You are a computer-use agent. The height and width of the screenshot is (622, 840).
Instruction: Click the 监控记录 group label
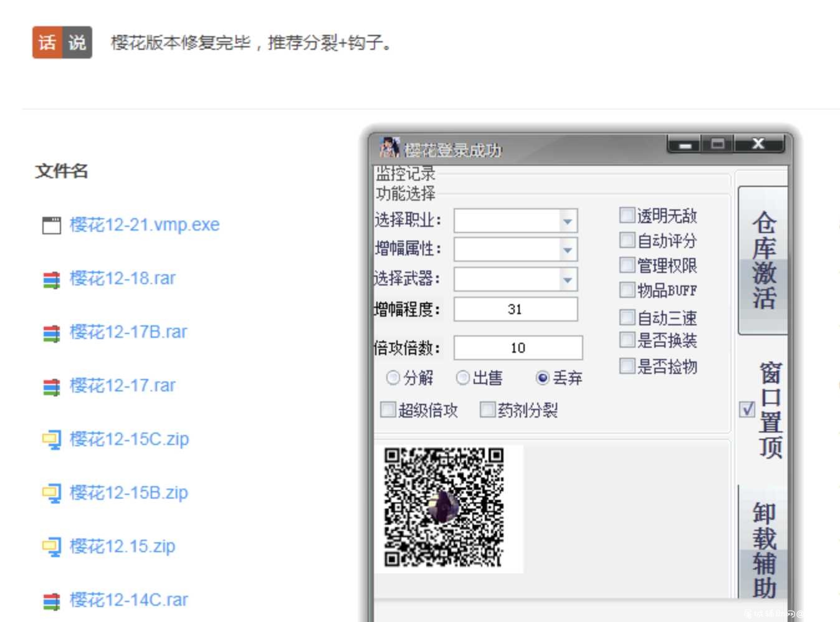pyautogui.click(x=406, y=173)
